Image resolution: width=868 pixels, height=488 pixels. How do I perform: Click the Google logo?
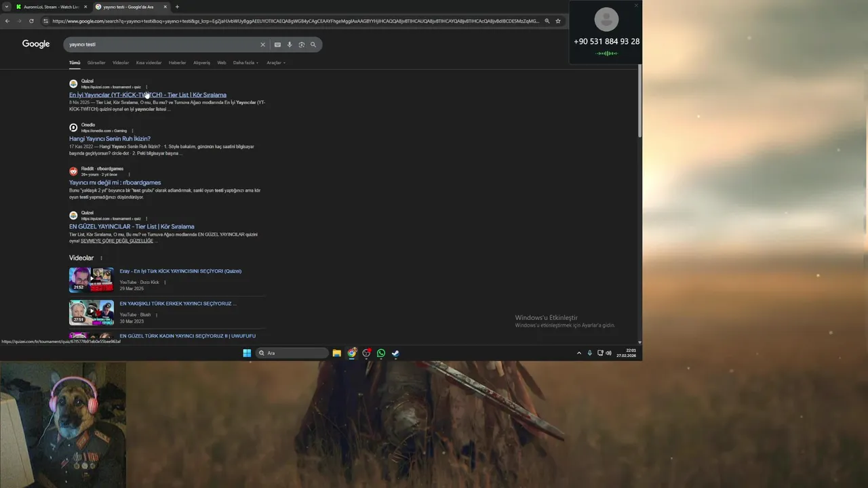(x=36, y=44)
